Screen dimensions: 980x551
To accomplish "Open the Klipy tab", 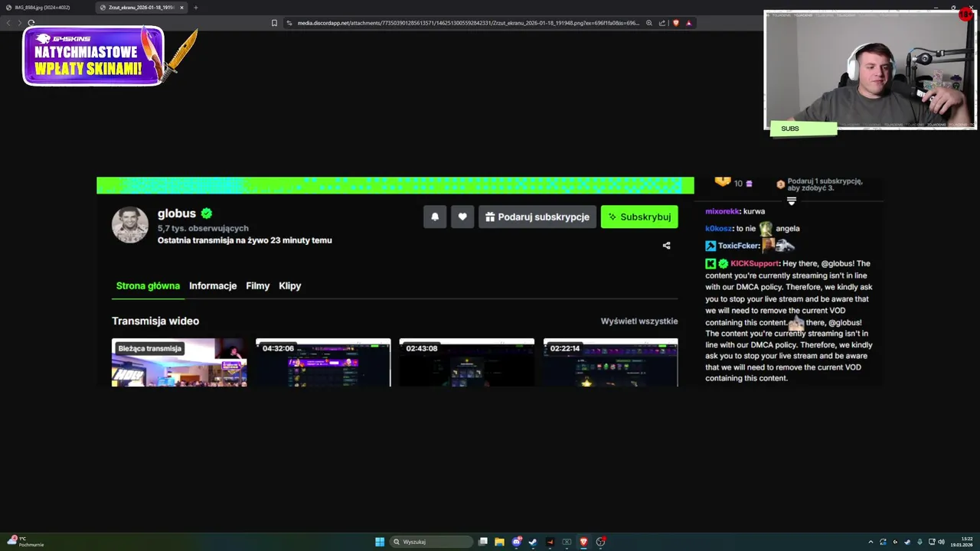I will [290, 285].
